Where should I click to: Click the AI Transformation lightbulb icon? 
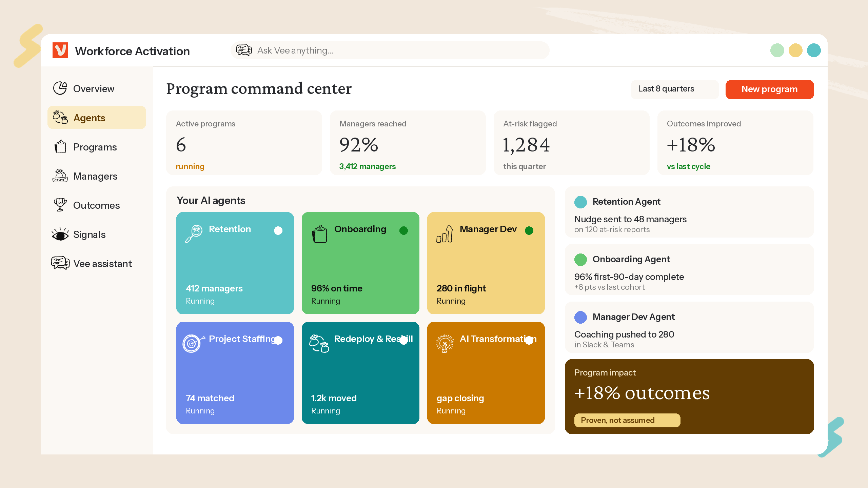tap(445, 344)
